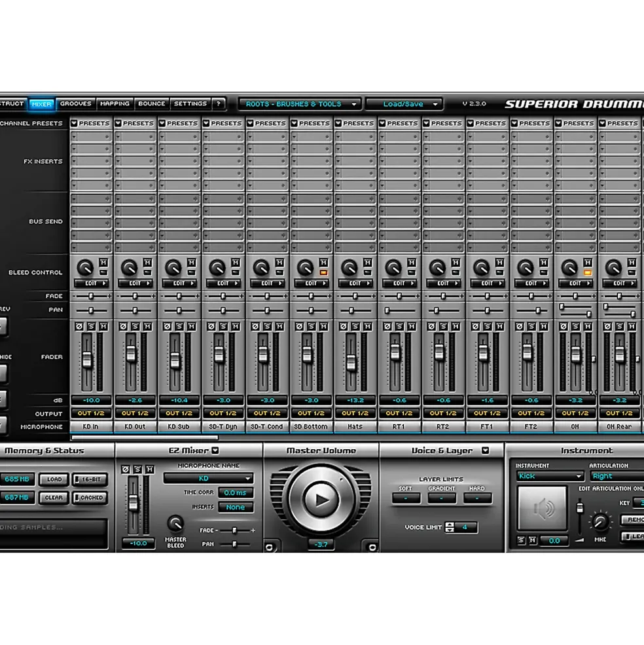644x645 pixels.
Task: Invert phase on the SD Bottom channel
Action: [x=299, y=327]
